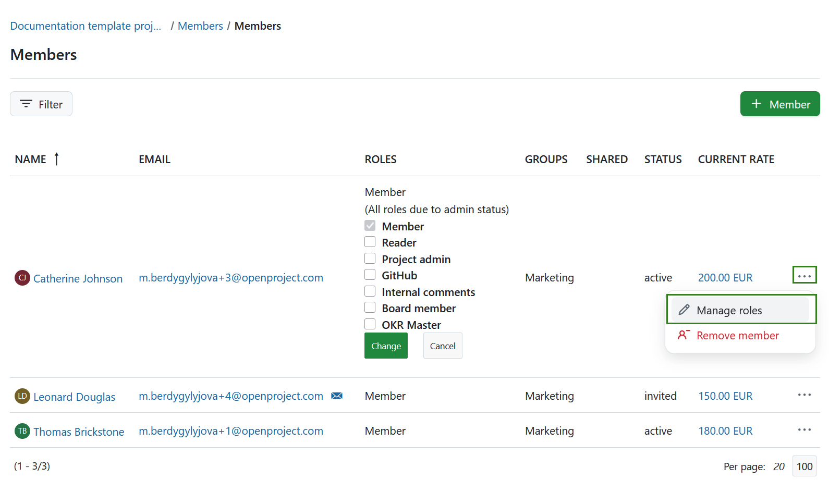Open the Filter panel

tap(41, 104)
